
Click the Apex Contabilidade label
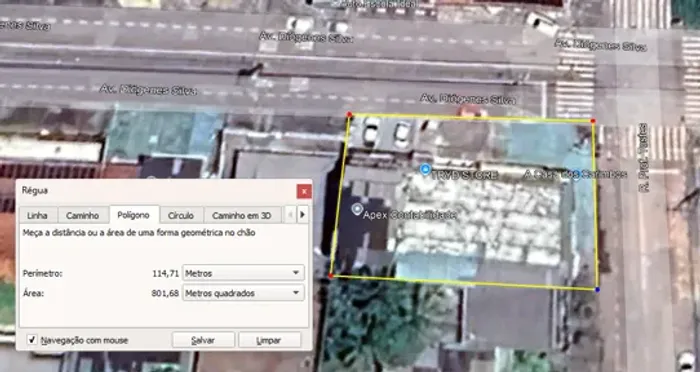click(x=410, y=215)
